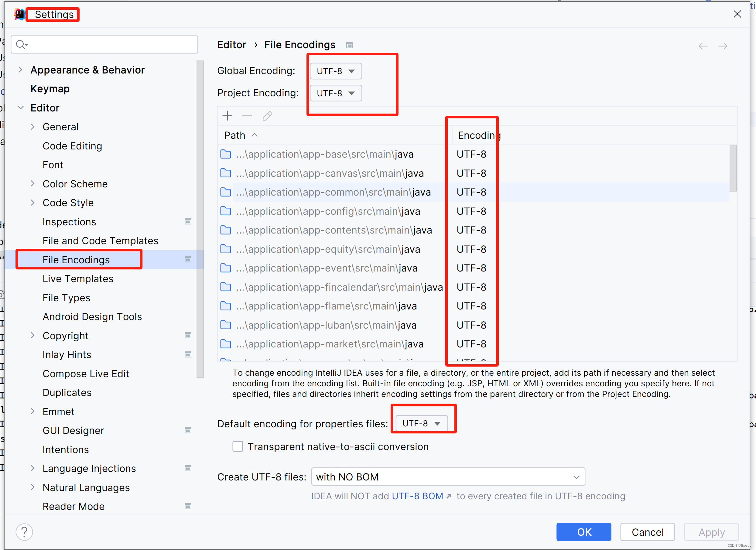Open the Editor breadcrumb link

coord(231,44)
